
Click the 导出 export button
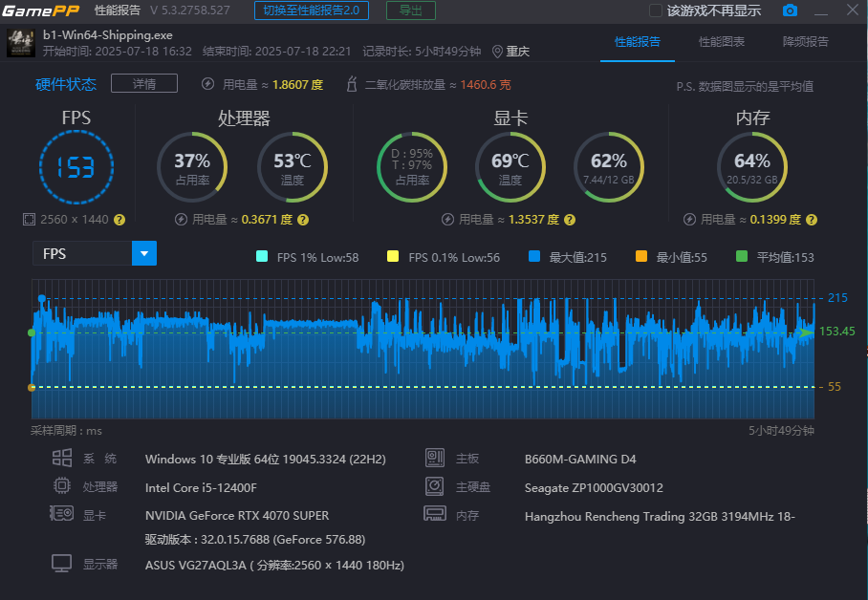(411, 11)
